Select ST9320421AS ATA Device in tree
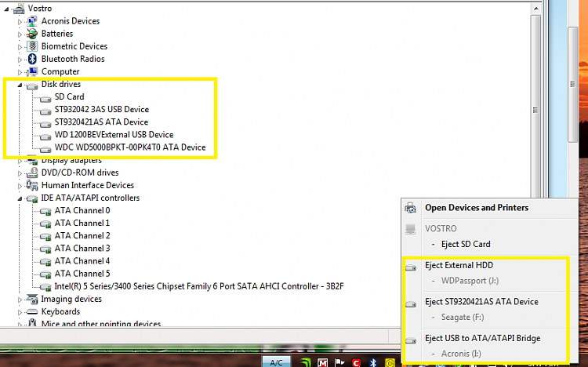The image size is (588, 367). [101, 122]
